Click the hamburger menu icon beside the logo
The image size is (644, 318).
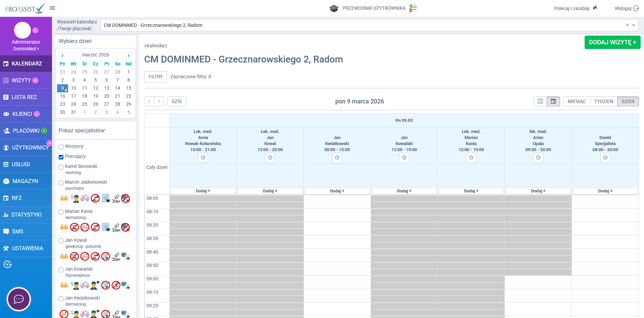52,8
